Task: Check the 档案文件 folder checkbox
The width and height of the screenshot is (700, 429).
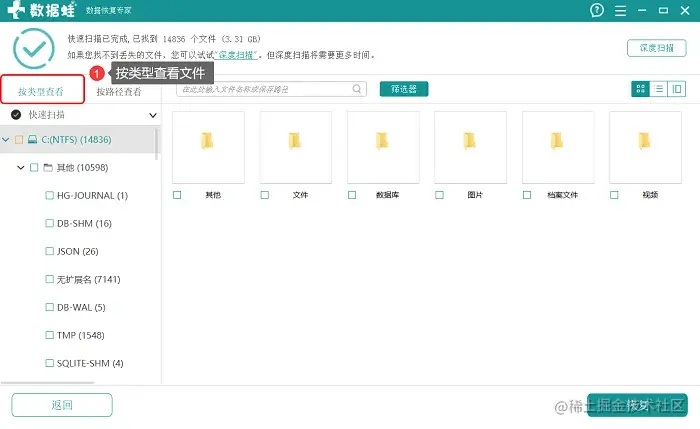Action: click(527, 195)
